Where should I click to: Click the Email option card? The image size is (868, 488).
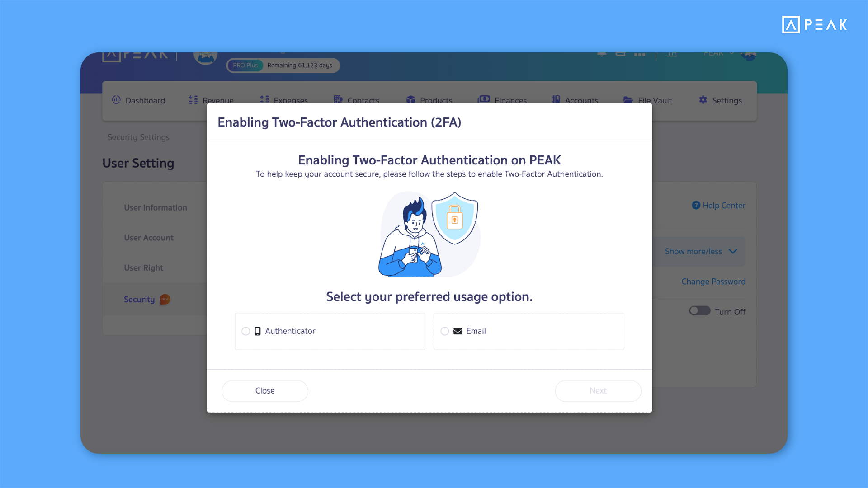pos(529,331)
